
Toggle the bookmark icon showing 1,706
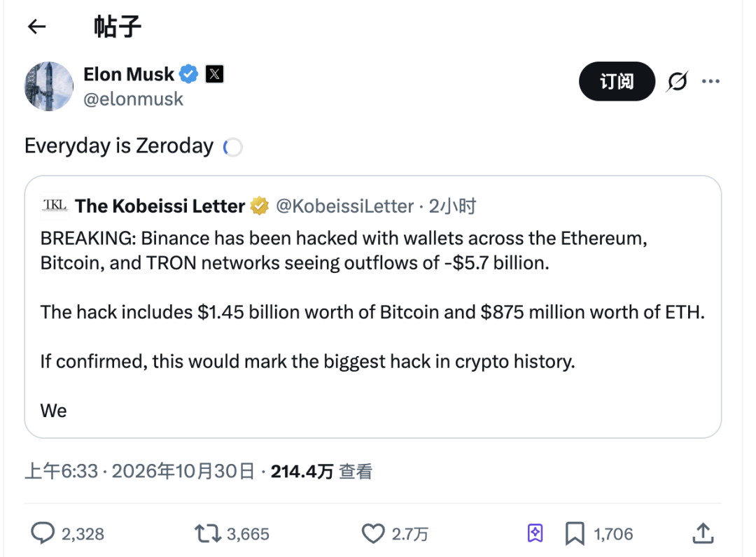pos(575,533)
